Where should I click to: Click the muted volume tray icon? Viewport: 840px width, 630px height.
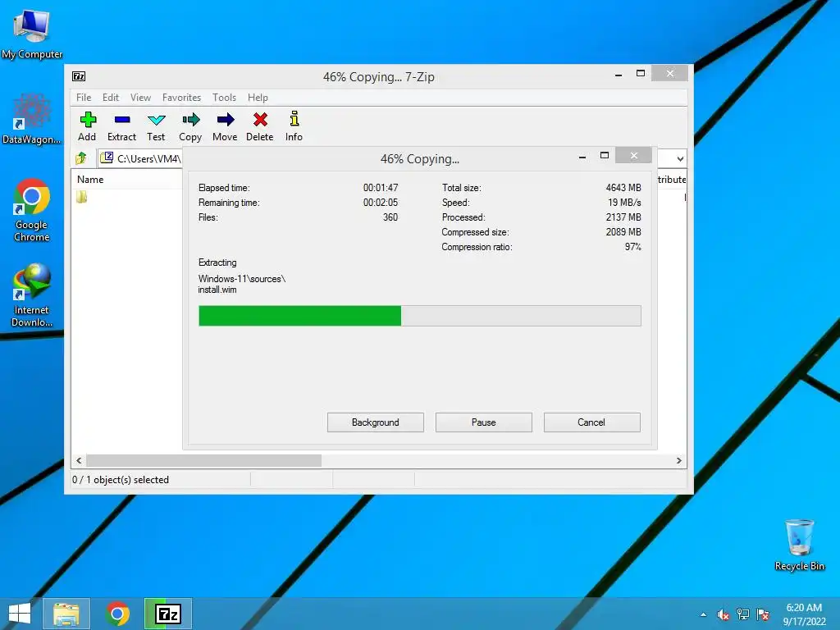point(723,614)
